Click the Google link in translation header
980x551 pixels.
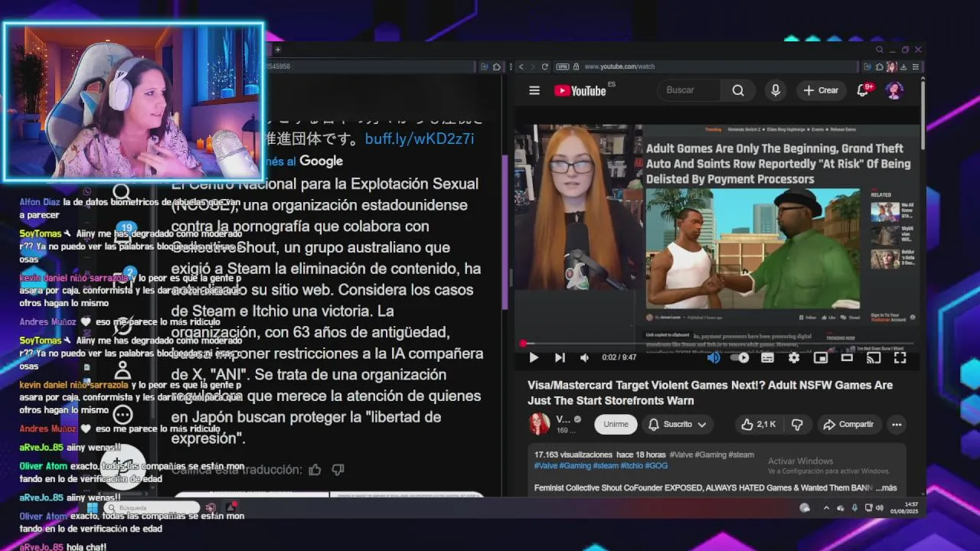[x=321, y=161]
